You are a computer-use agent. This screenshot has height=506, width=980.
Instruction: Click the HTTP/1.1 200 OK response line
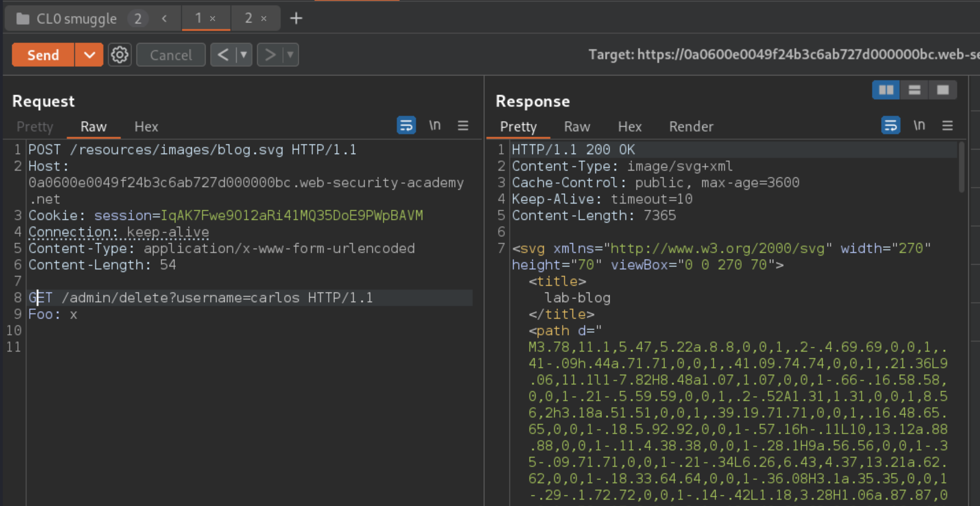tap(573, 149)
